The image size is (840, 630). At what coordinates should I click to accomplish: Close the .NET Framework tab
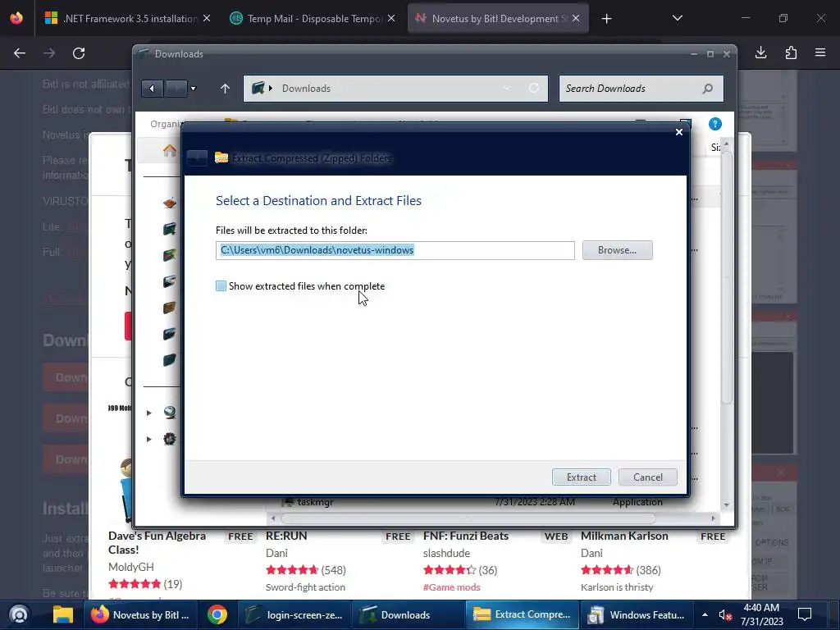207,18
